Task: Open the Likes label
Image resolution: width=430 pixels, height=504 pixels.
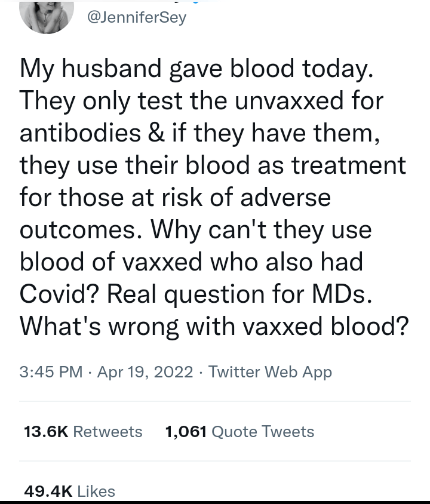Action: point(96,491)
